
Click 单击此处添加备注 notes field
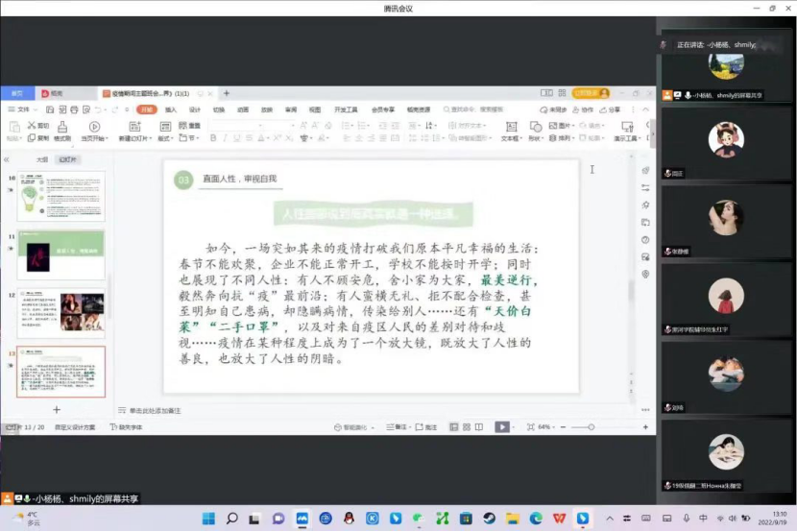[155, 410]
